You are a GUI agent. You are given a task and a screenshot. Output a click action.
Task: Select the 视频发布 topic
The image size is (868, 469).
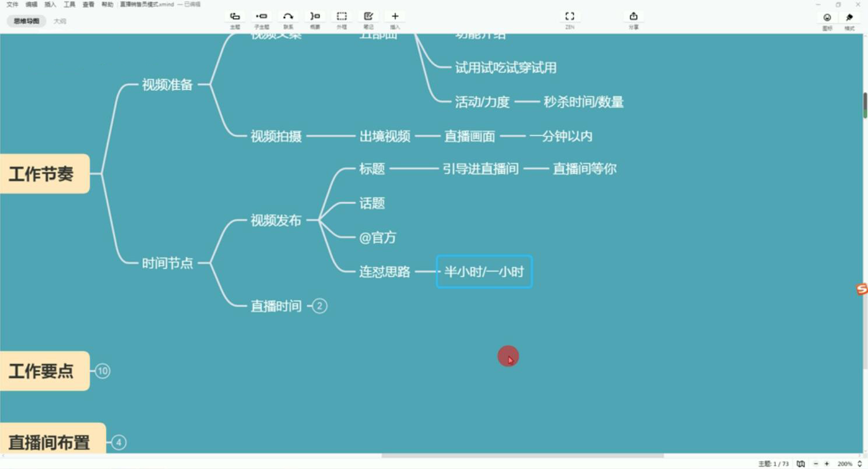coord(276,220)
